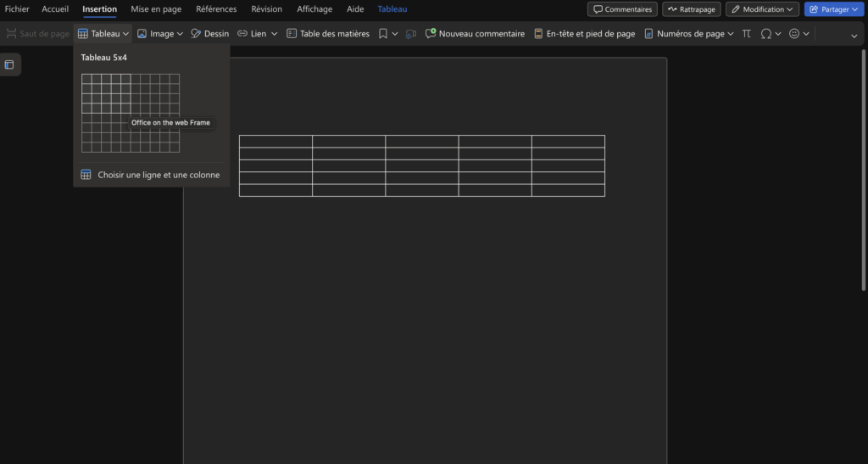Add a Nouveau commentaire
The width and height of the screenshot is (868, 464).
pos(475,34)
